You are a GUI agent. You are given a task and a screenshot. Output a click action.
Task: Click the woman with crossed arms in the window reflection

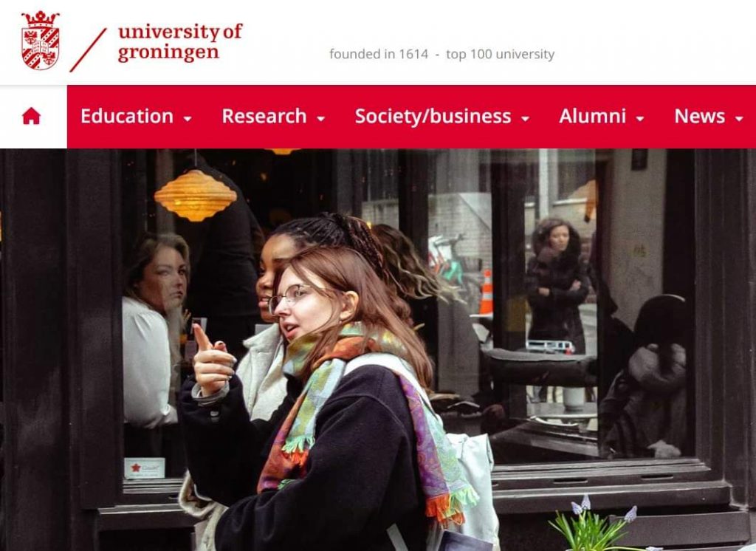[x=557, y=284]
